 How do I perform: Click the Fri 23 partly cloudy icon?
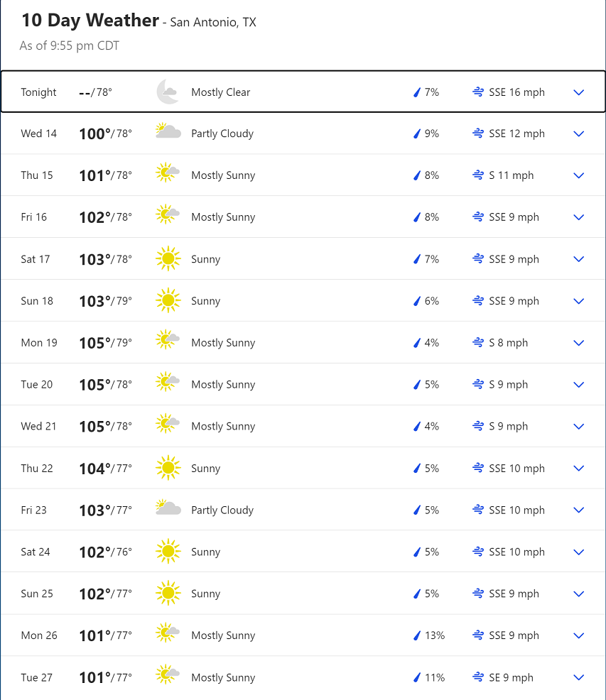(168, 508)
